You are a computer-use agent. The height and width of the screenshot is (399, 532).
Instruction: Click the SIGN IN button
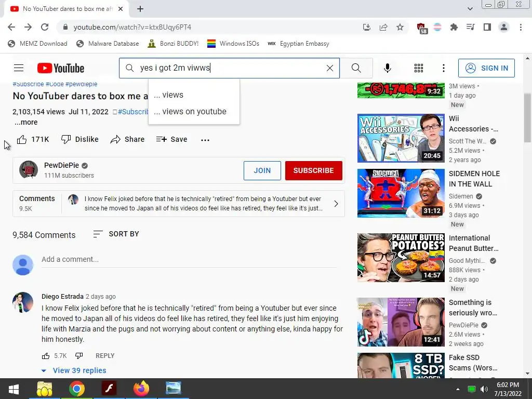[486, 68]
